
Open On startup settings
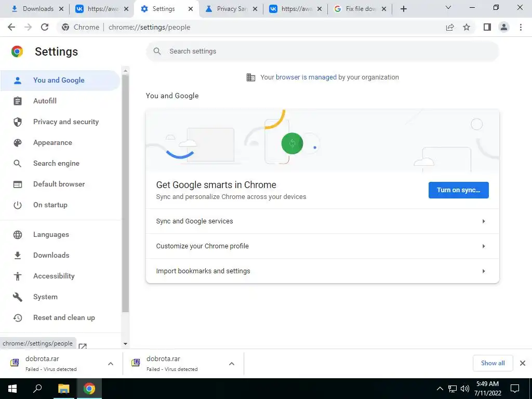(x=60, y=205)
